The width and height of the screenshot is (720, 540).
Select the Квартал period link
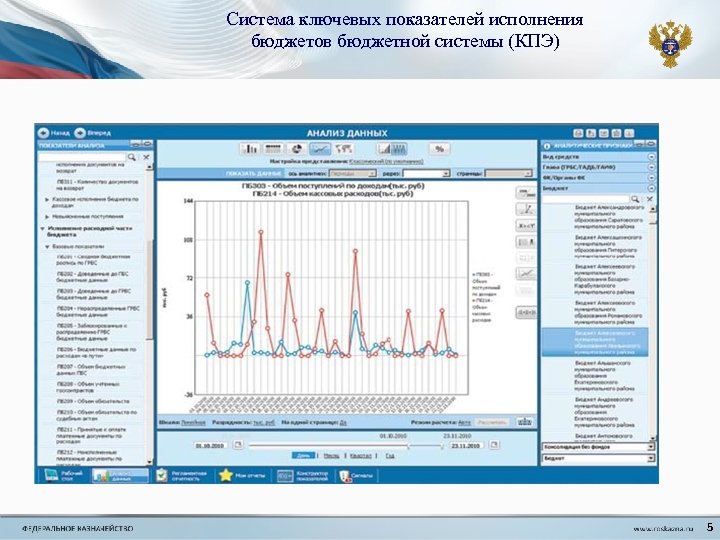tap(361, 456)
